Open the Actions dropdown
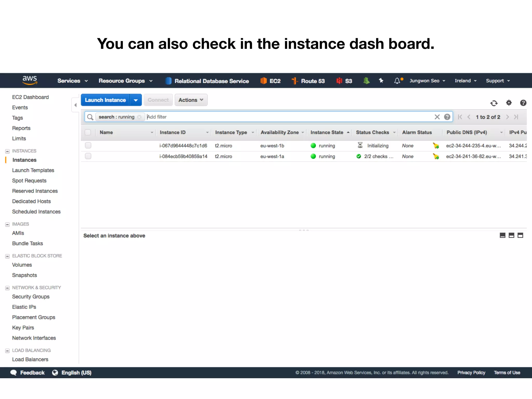This screenshot has height=399, width=532. click(x=191, y=100)
